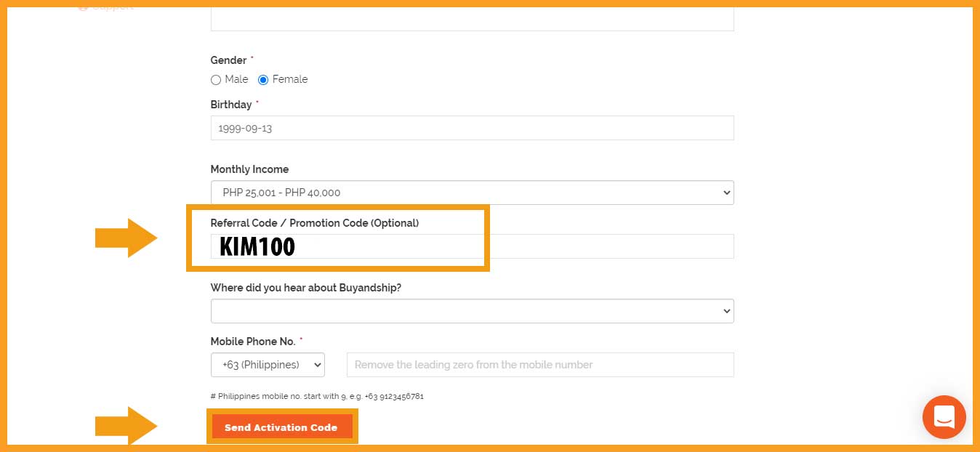Click the partially visible text box at top
The height and width of the screenshot is (452, 980).
point(472,20)
